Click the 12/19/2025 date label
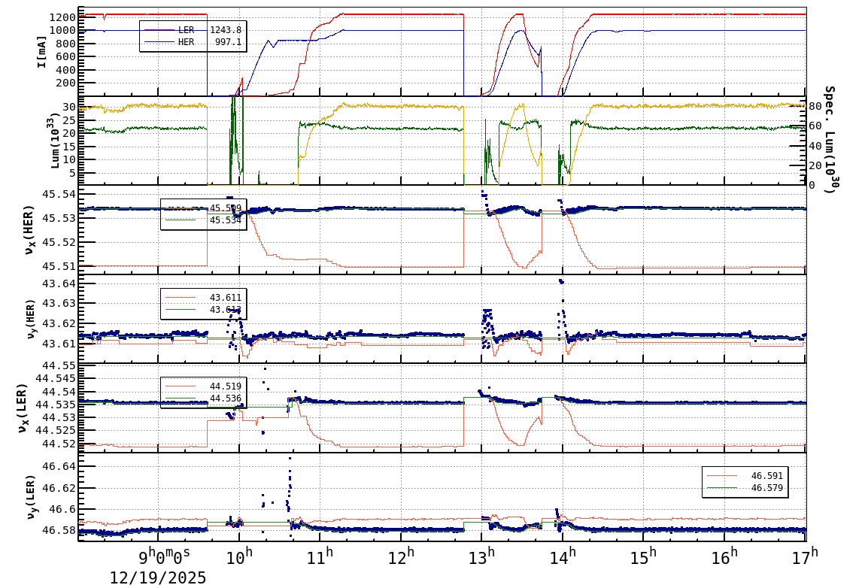Screen dimensions: 868x588 click(x=158, y=578)
